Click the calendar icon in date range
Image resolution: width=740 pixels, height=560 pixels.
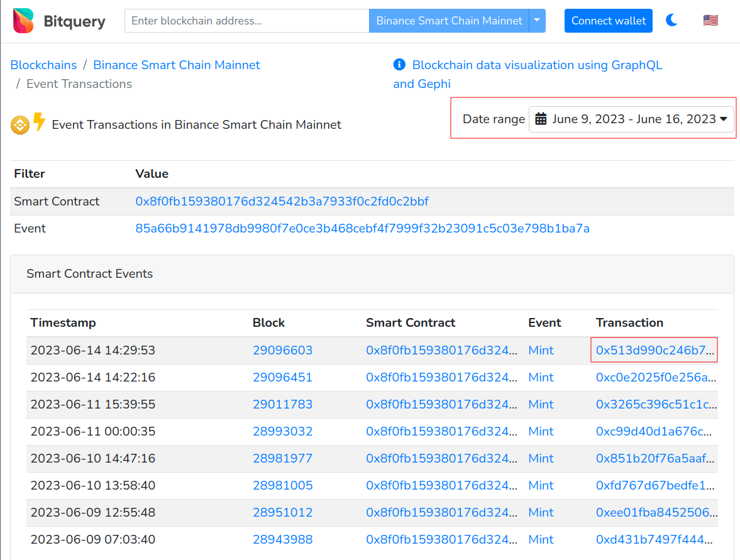coord(541,119)
